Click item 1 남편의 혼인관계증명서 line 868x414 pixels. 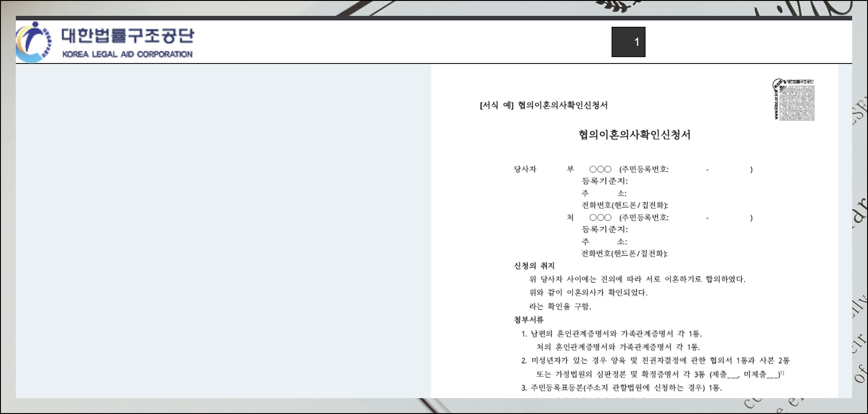pos(612,334)
